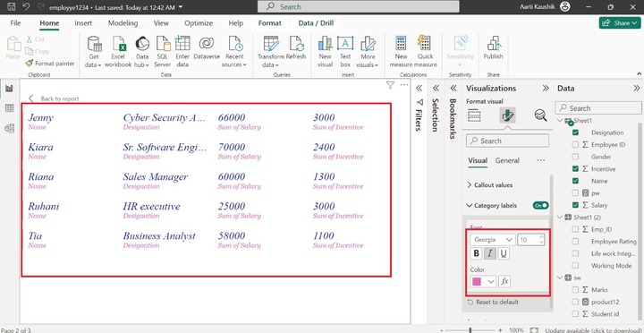
Task: Click the Save icon in title bar
Action: coord(12,6)
